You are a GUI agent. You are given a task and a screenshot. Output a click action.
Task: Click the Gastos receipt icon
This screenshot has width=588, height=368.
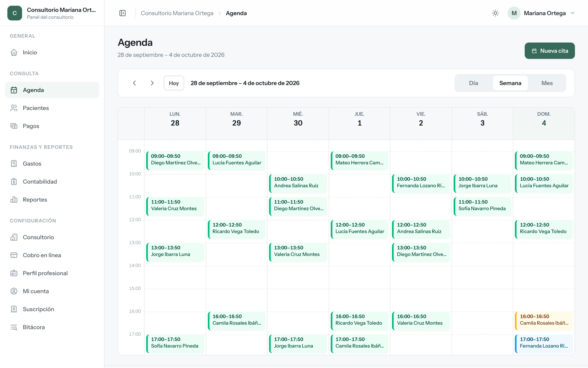(x=14, y=164)
